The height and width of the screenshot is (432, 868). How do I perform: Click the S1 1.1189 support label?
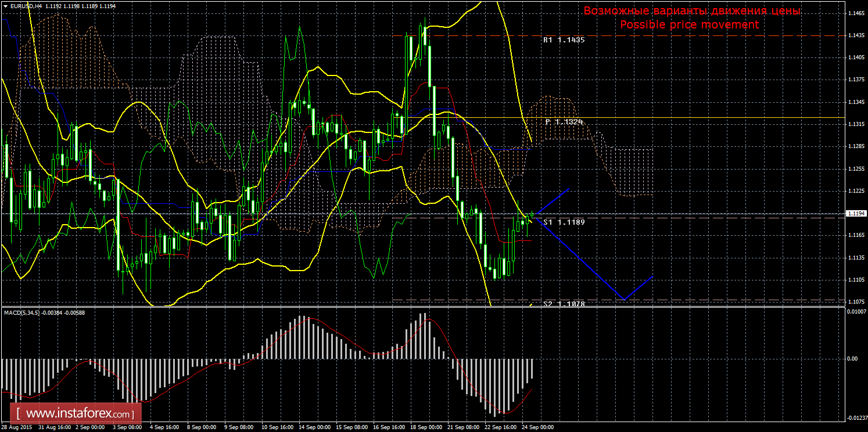564,222
